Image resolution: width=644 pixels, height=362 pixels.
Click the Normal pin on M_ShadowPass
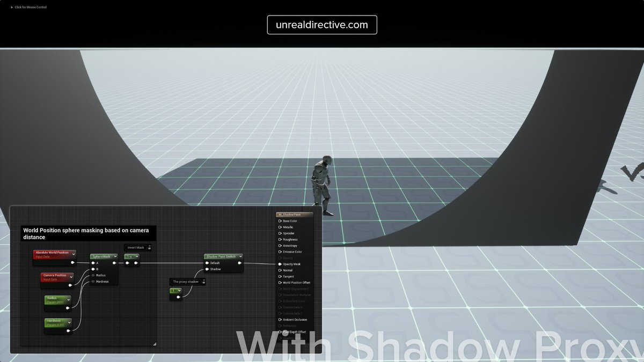(280, 270)
